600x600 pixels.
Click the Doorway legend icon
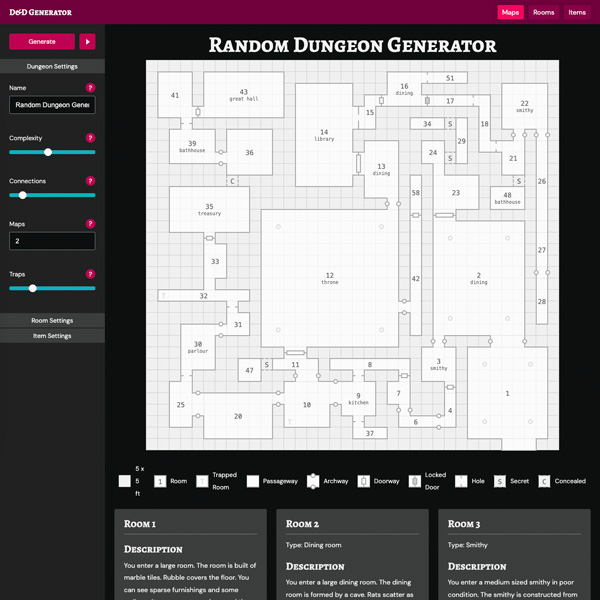(364, 481)
